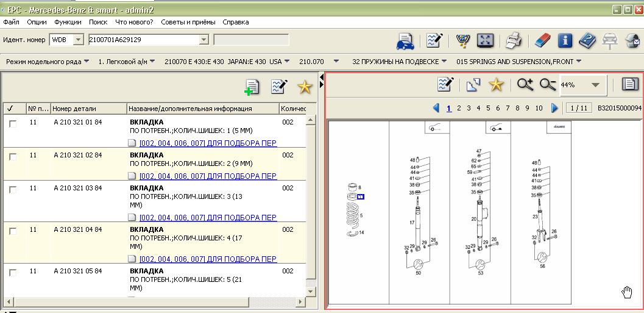Viewport: 644px width, 313px height.
Task: Go to the previous picture with the left arrow
Action: 436,108
